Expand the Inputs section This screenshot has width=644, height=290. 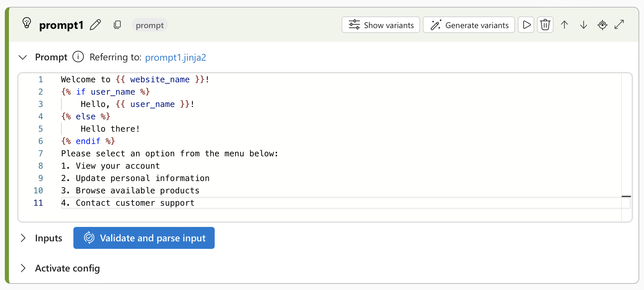point(23,238)
